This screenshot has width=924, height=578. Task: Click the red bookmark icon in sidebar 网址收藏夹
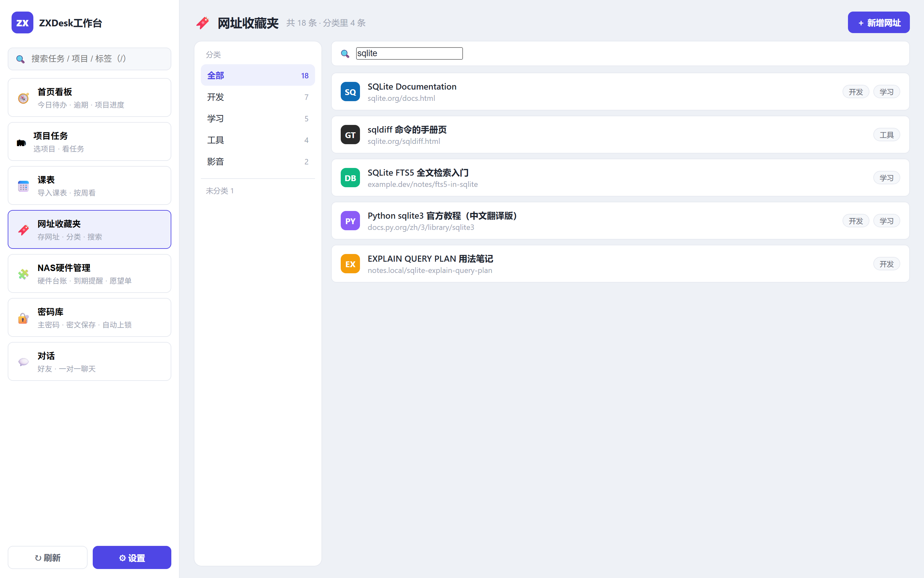click(x=23, y=230)
